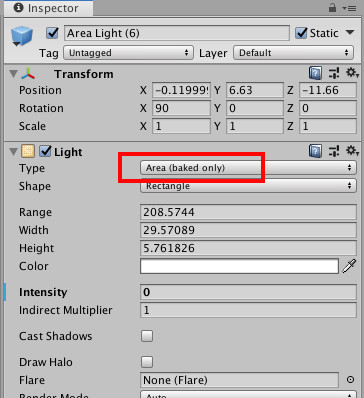Edit the Width field 29.57089
364x398 pixels.
click(x=248, y=230)
